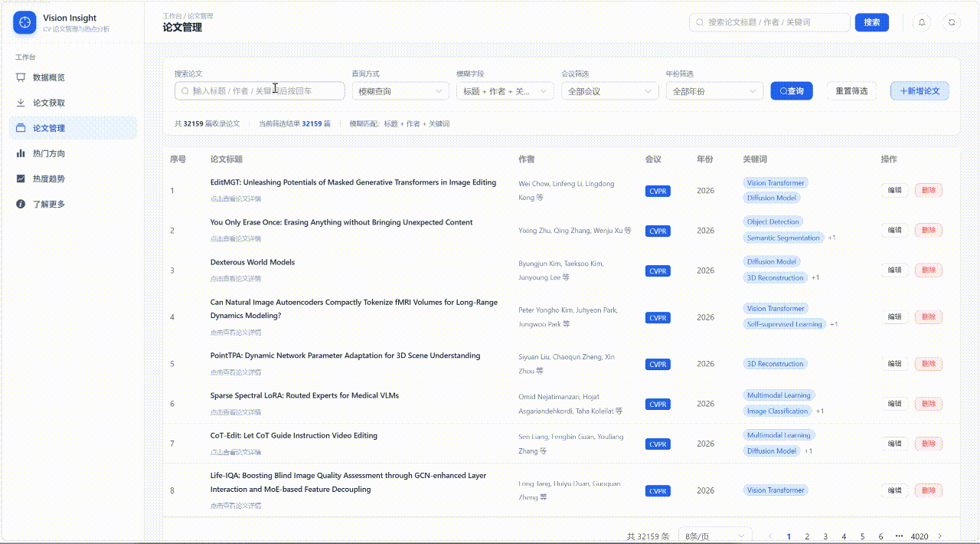Click the Self-supervised Learning keyword tag

(784, 324)
